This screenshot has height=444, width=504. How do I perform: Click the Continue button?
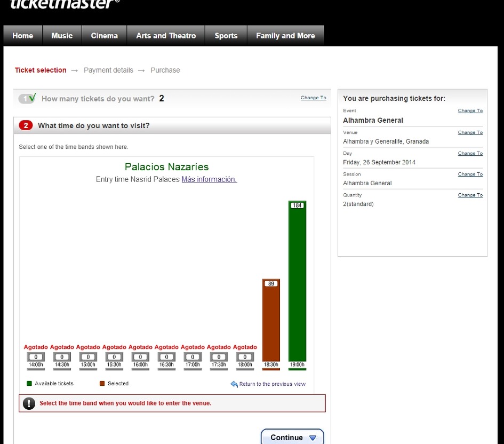coord(292,437)
